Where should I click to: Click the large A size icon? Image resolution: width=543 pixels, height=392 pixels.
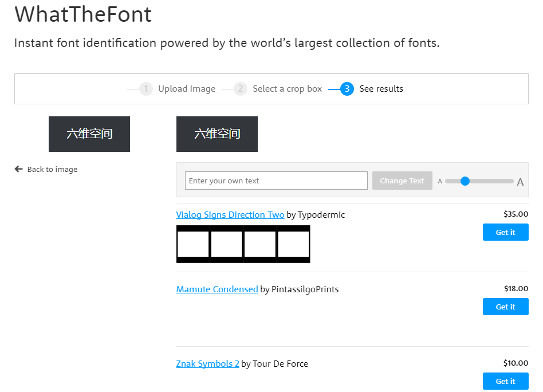coord(520,182)
